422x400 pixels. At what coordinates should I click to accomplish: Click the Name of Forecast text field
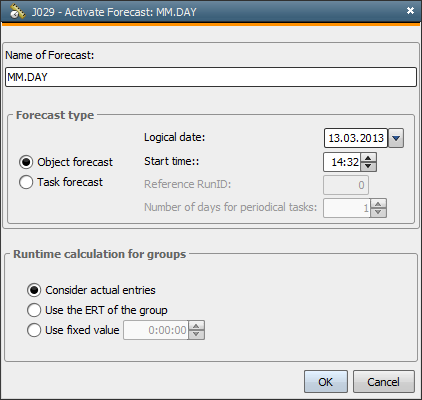(x=211, y=77)
